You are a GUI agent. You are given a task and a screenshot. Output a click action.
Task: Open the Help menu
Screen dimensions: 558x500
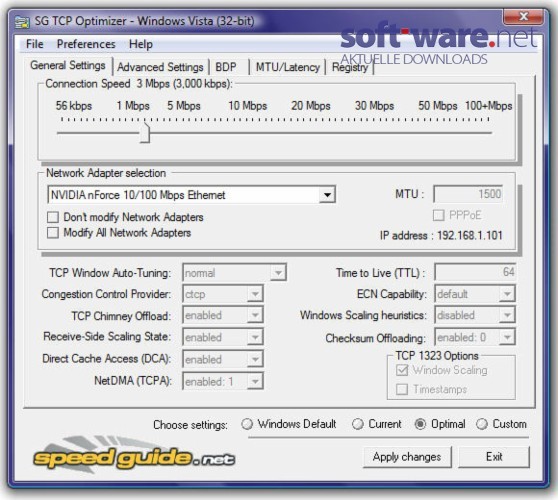(x=141, y=44)
